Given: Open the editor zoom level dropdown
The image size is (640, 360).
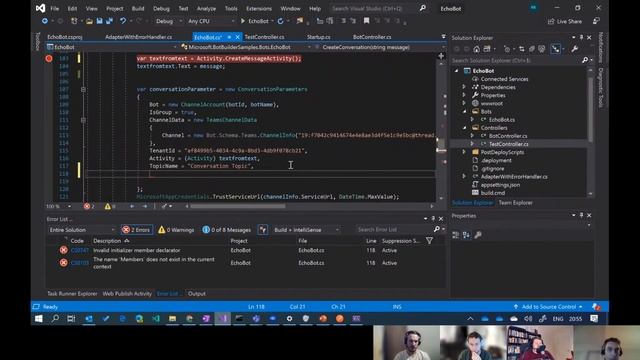Looking at the screenshot, I should coord(58,207).
